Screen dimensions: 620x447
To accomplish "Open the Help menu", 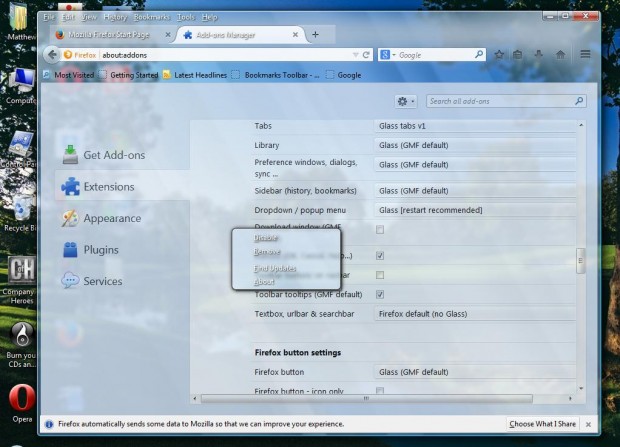I will click(x=209, y=17).
